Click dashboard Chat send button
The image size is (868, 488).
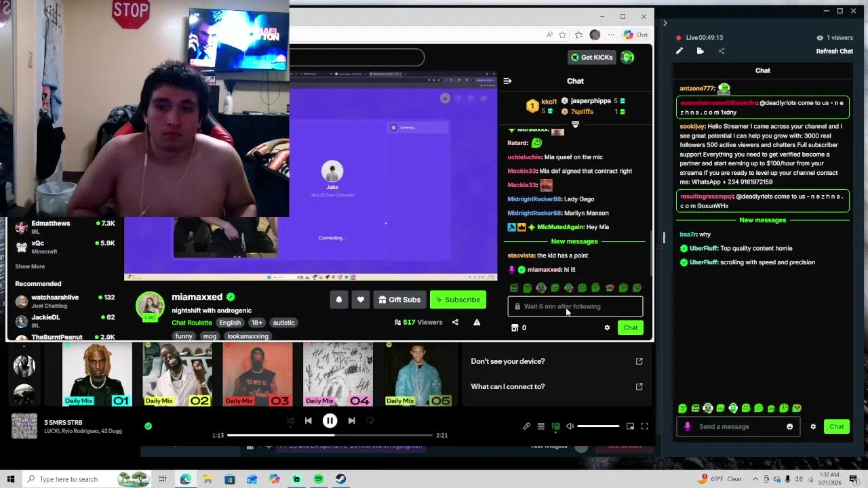pos(837,426)
